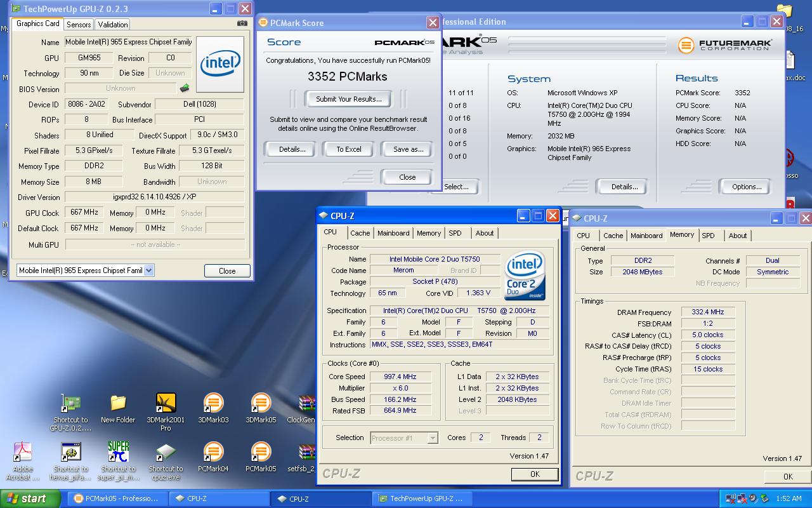Image resolution: width=812 pixels, height=508 pixels.
Task: Click the Intel logo in GPU-Z
Action: click(220, 64)
